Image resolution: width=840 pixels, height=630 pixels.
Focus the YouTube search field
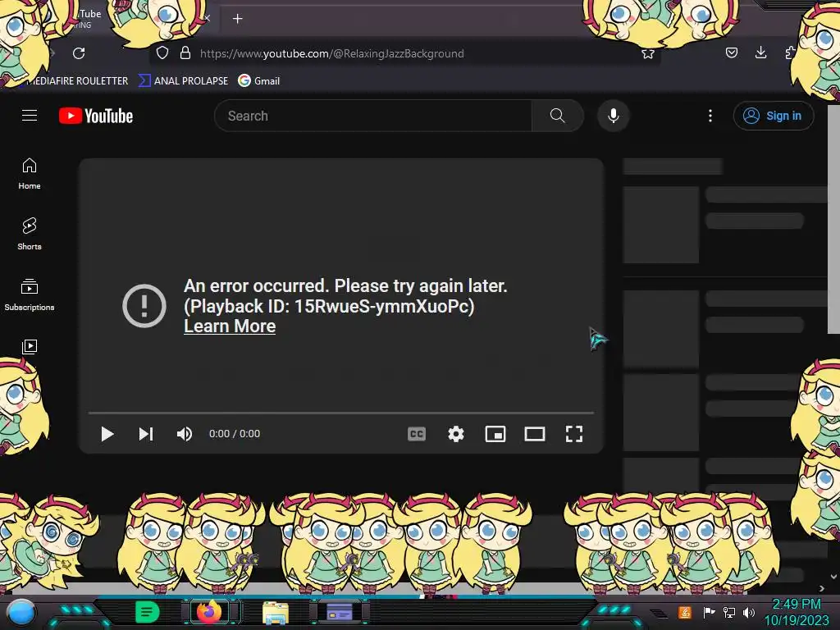(x=373, y=116)
